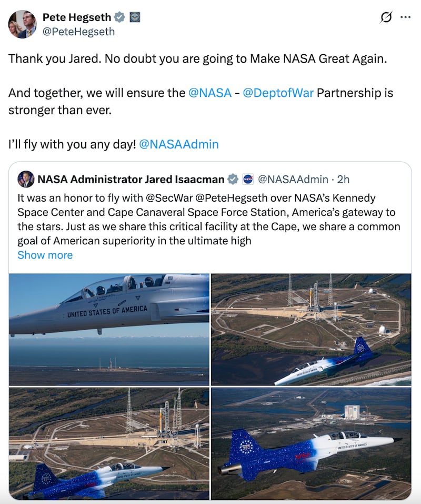Click the 2h timestamp on quoted post
The width and height of the screenshot is (421, 504).
[x=343, y=180]
